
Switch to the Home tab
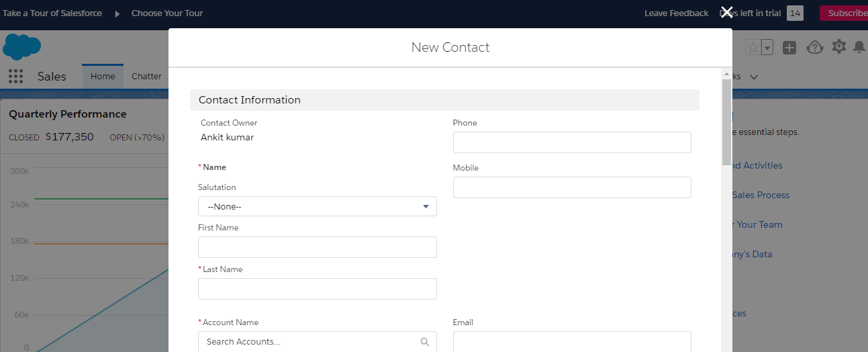tap(103, 77)
